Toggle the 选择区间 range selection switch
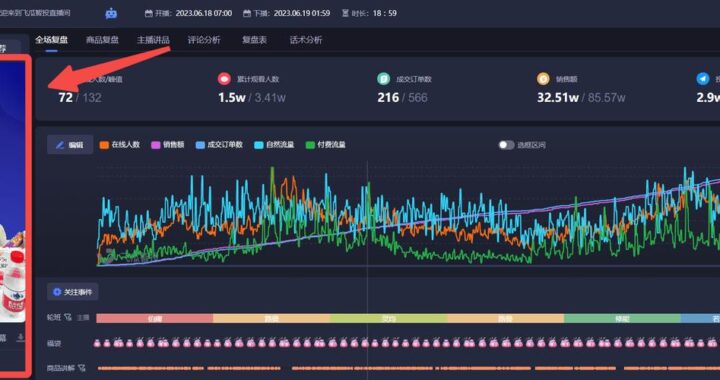Screen dimensions: 720x380 coord(506,145)
